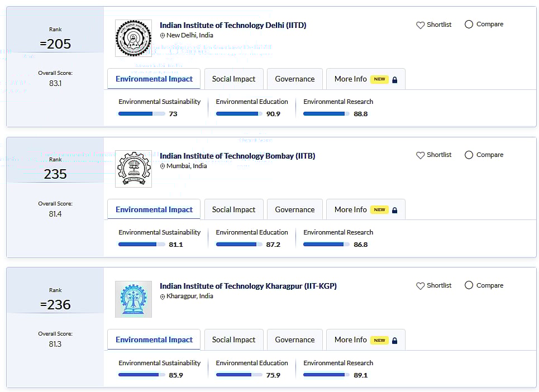Click the IIT Bombay logo
This screenshot has width=539, height=392.
133,169
